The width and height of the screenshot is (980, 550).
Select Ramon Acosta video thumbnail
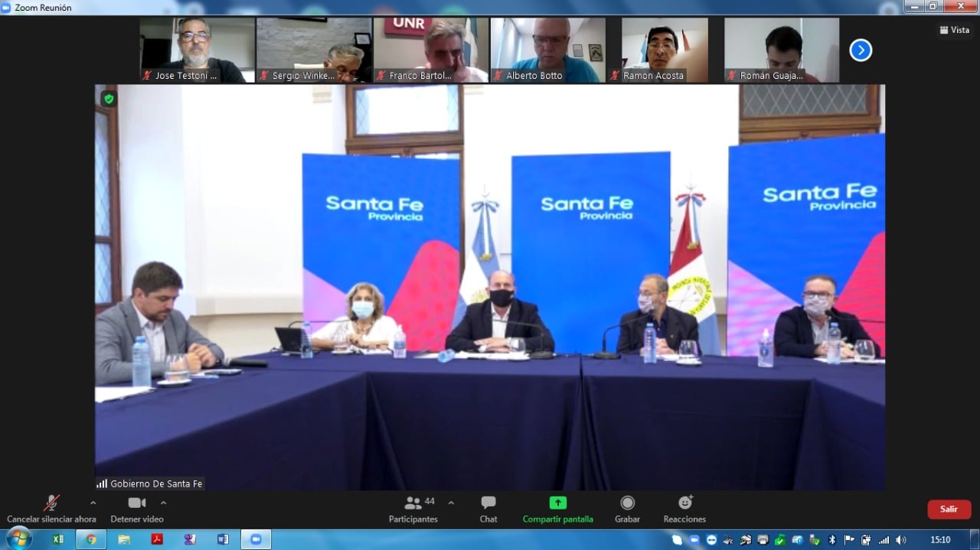tap(665, 50)
